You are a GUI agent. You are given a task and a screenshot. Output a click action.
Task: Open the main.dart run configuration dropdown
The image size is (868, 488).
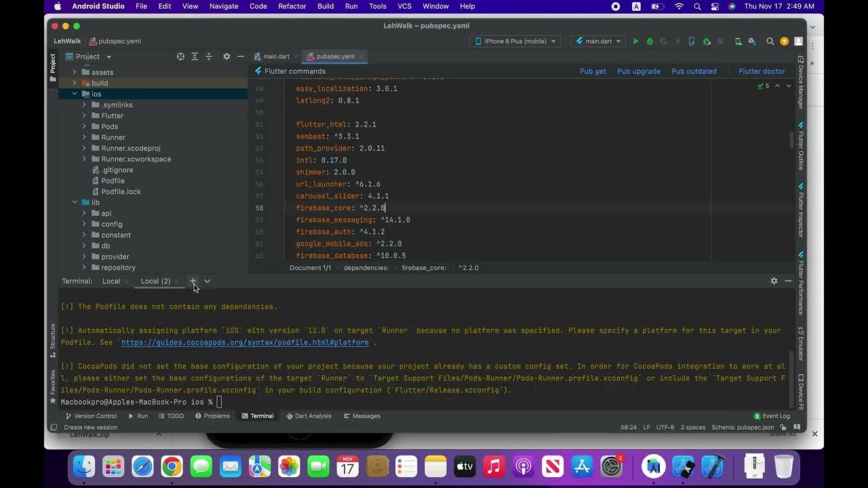tap(598, 41)
